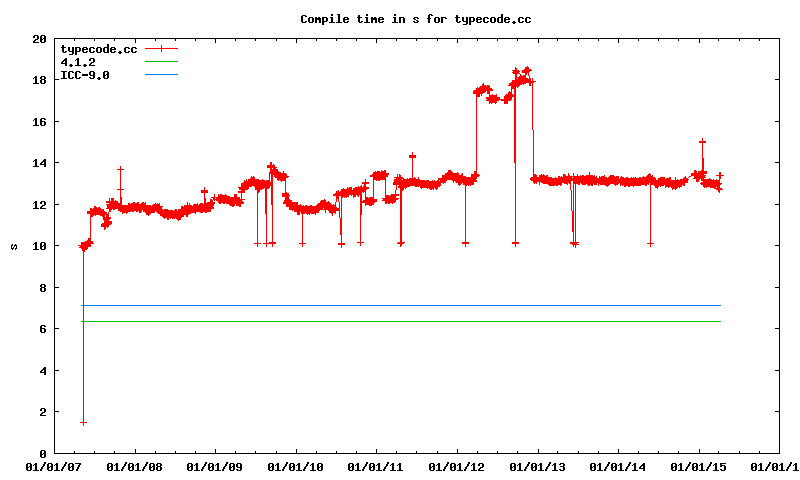Click the 01/01/15 x-axis date label

[x=699, y=466]
